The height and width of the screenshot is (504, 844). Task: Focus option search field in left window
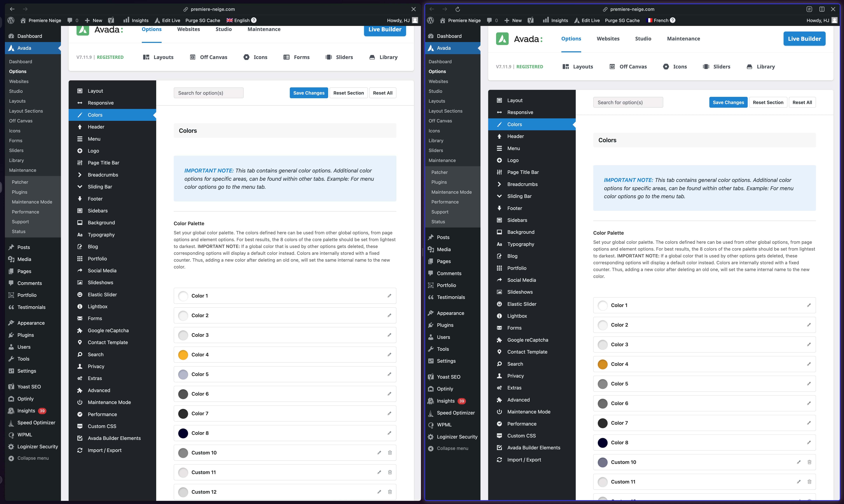tap(208, 93)
